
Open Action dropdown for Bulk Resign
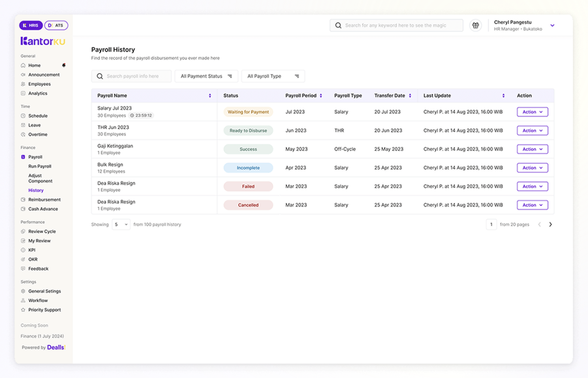(533, 168)
